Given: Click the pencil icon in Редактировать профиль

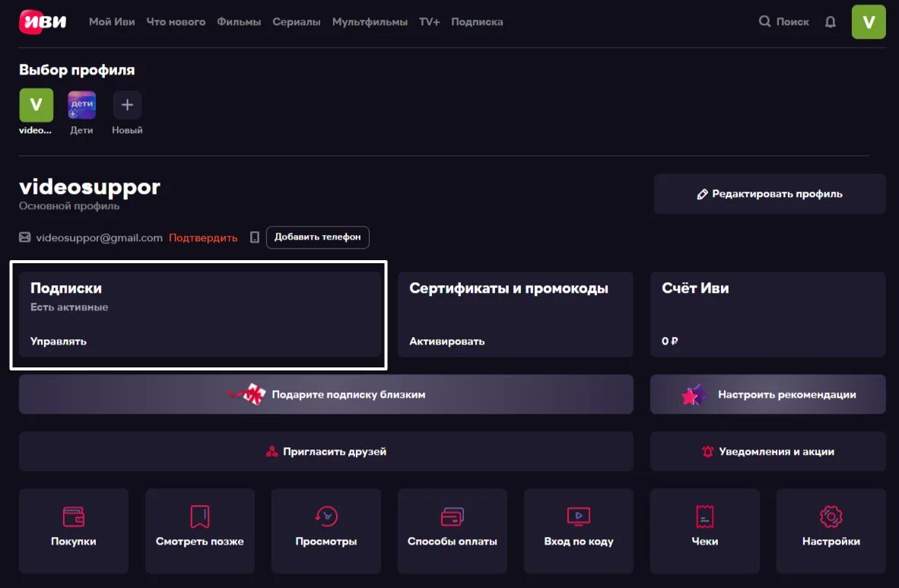Looking at the screenshot, I should click(x=702, y=195).
